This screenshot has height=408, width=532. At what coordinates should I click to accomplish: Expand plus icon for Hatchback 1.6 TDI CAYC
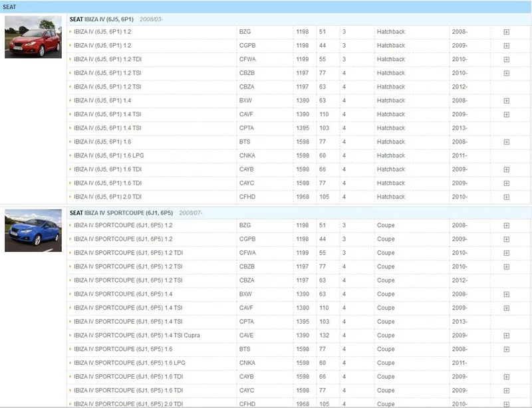[506, 183]
